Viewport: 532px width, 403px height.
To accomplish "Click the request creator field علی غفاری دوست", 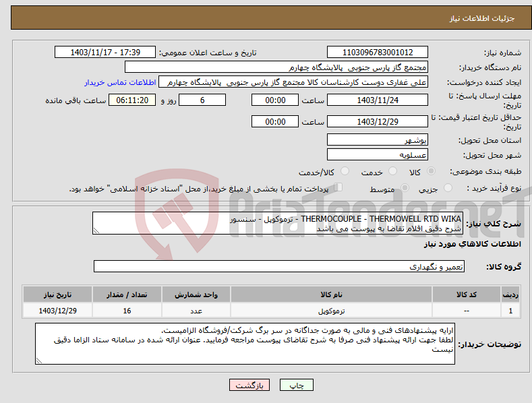I will point(293,82).
